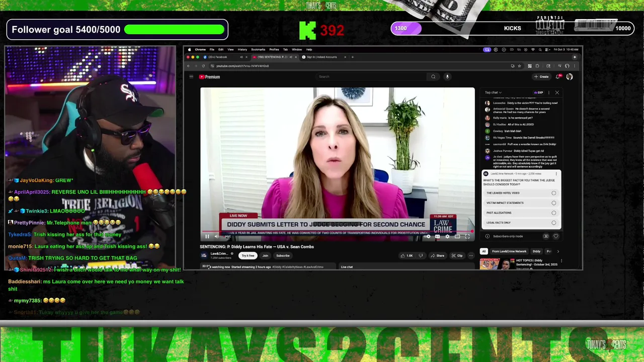Open options for HOT TOPICS video
This screenshot has height=362, width=644.
click(561, 261)
